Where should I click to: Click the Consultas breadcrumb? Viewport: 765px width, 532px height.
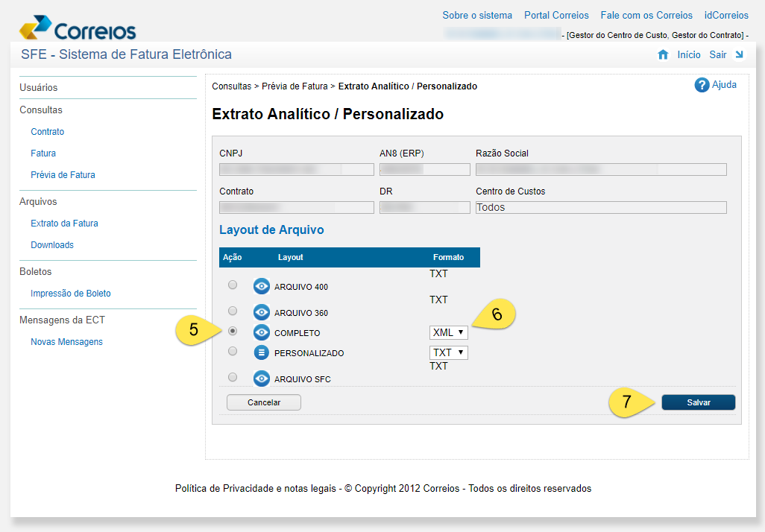tap(232, 86)
